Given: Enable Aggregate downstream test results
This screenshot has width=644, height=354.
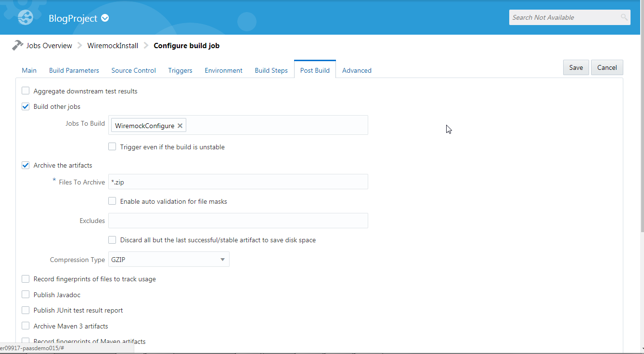Looking at the screenshot, I should (25, 90).
